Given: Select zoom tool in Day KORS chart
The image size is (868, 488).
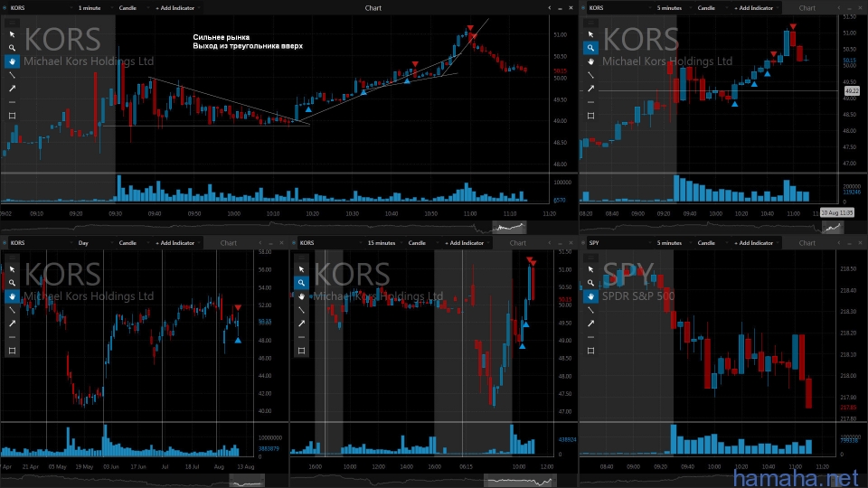Looking at the screenshot, I should [x=12, y=283].
